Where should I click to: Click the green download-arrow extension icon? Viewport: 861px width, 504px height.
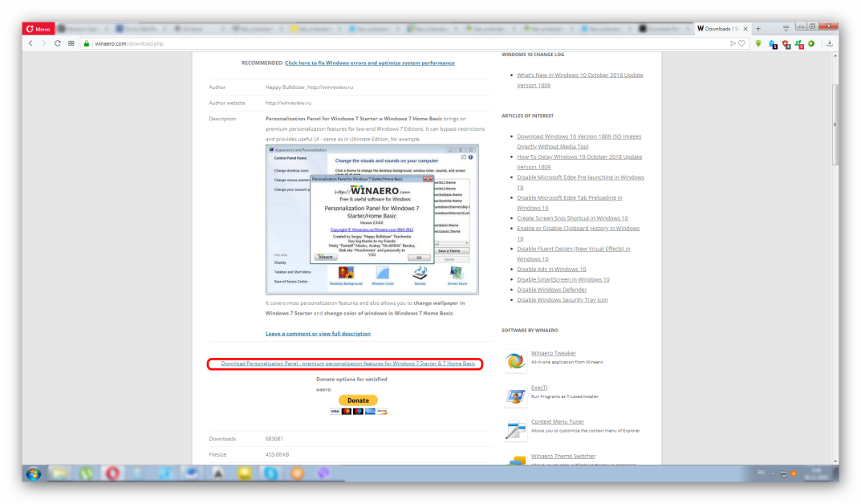[759, 43]
